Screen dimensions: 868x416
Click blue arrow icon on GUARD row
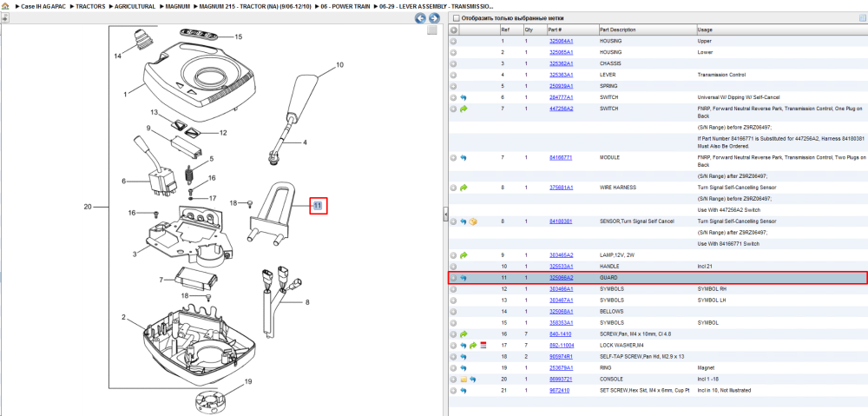coord(464,278)
